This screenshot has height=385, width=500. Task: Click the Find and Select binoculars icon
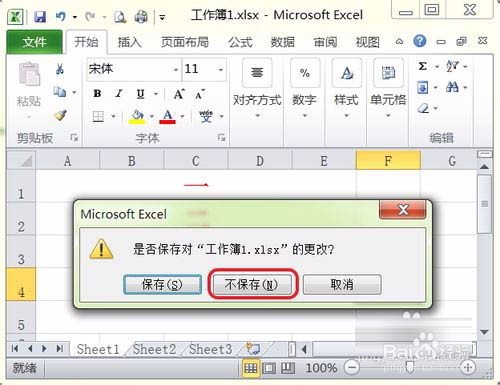(x=452, y=88)
